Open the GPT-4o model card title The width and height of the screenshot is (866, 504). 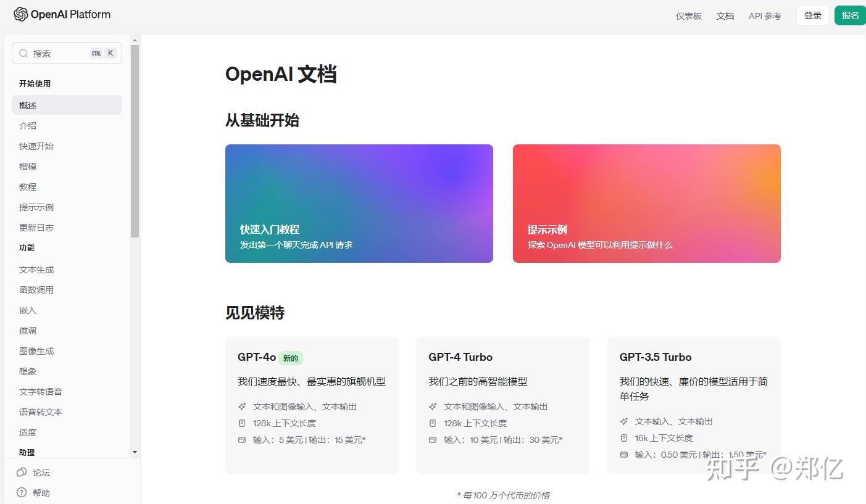click(x=257, y=357)
